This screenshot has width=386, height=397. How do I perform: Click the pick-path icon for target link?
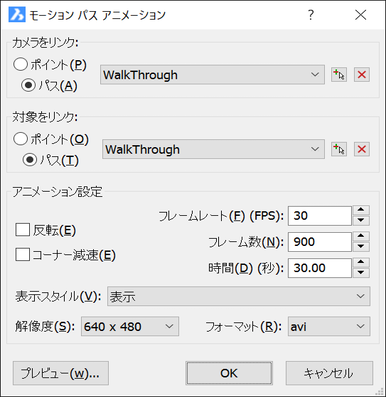(339, 149)
